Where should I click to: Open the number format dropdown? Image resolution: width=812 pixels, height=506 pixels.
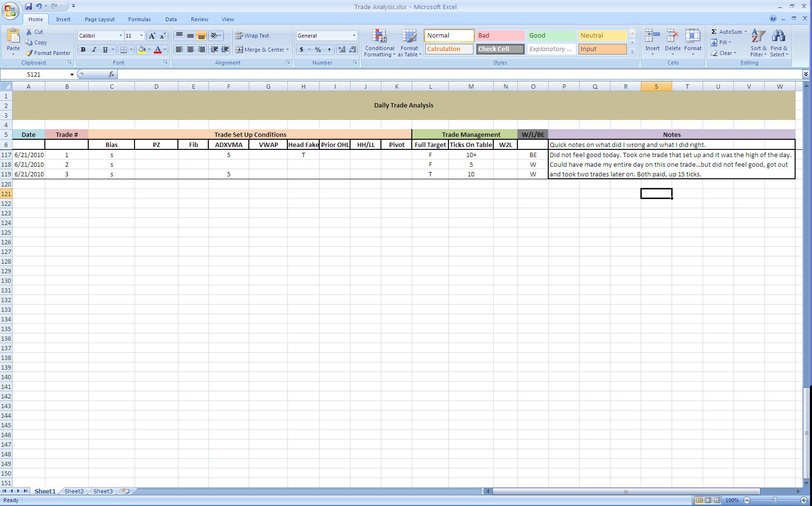coord(354,36)
